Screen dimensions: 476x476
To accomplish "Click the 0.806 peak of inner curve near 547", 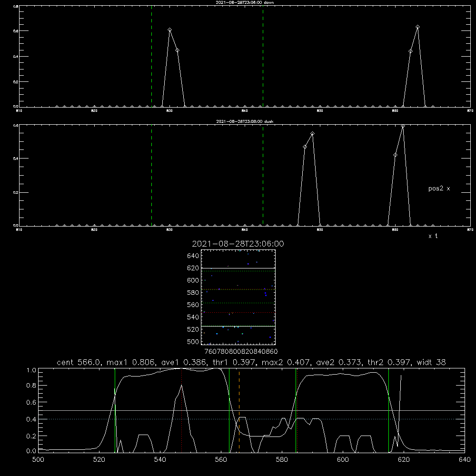I will (181, 385).
